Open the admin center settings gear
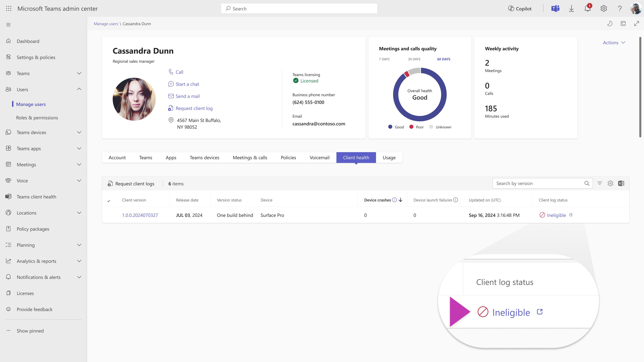The image size is (644, 362). coord(604,8)
